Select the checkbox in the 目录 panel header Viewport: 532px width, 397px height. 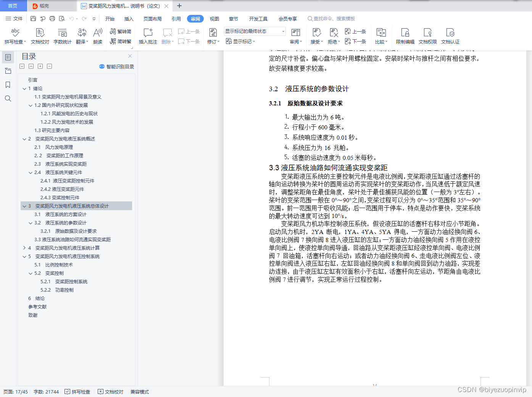tap(22, 66)
